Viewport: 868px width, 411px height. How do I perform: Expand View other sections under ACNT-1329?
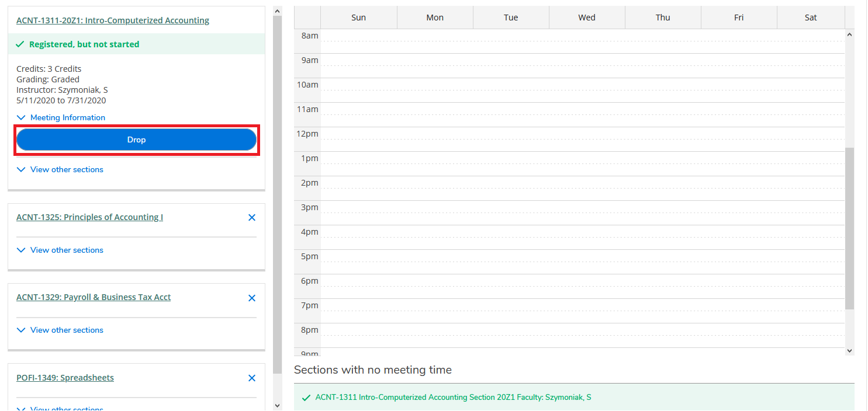click(60, 330)
